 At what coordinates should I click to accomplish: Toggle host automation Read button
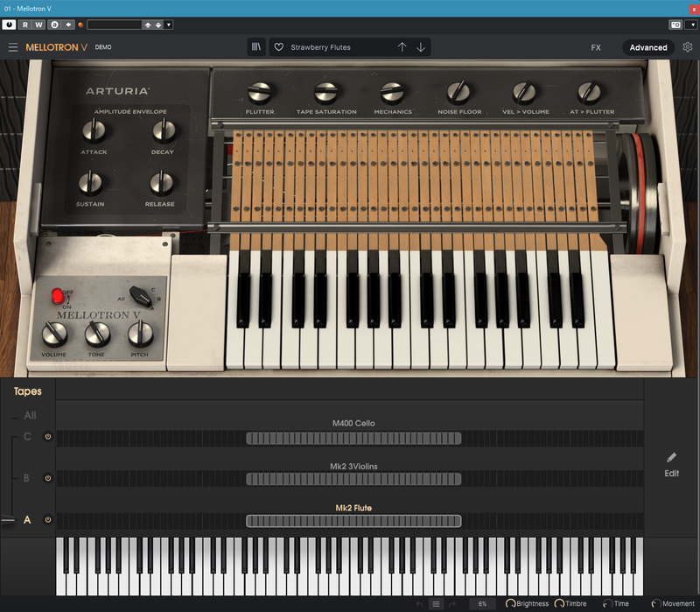point(25,25)
